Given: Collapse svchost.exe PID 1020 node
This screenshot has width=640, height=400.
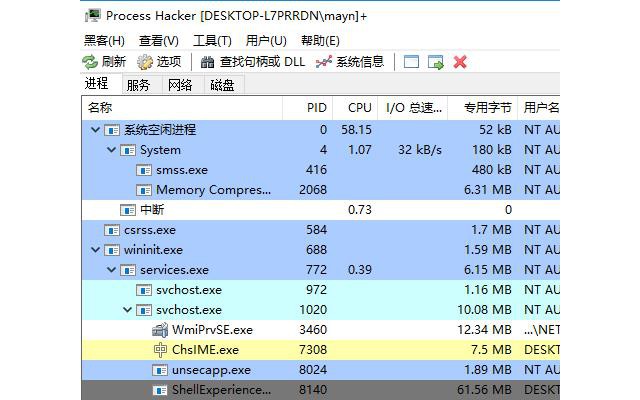Looking at the screenshot, I should 127,310.
